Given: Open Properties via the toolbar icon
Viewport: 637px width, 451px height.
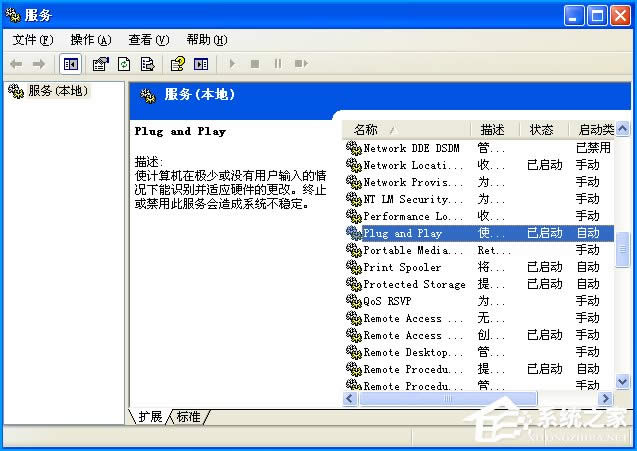Looking at the screenshot, I should tap(100, 64).
